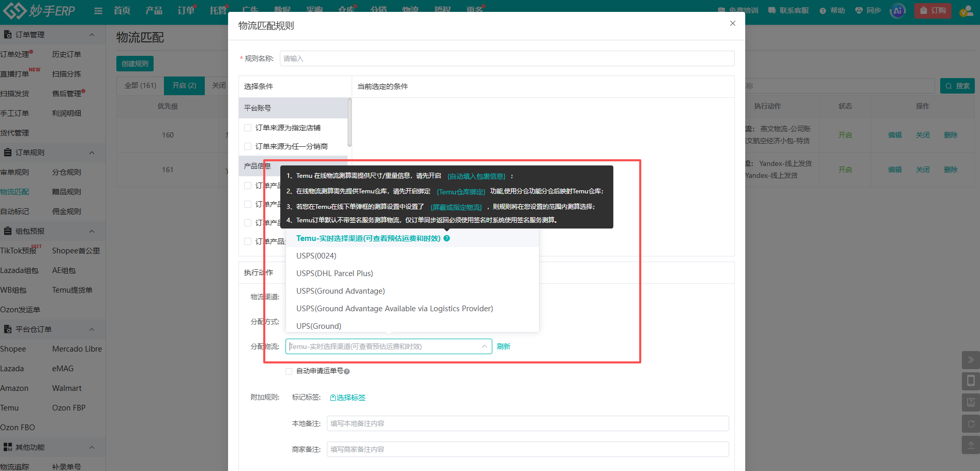Screen dimensions: 980x471
Task: Pick USPS(Ground Advantage Available via Logistics Provider)
Action: click(412, 309)
